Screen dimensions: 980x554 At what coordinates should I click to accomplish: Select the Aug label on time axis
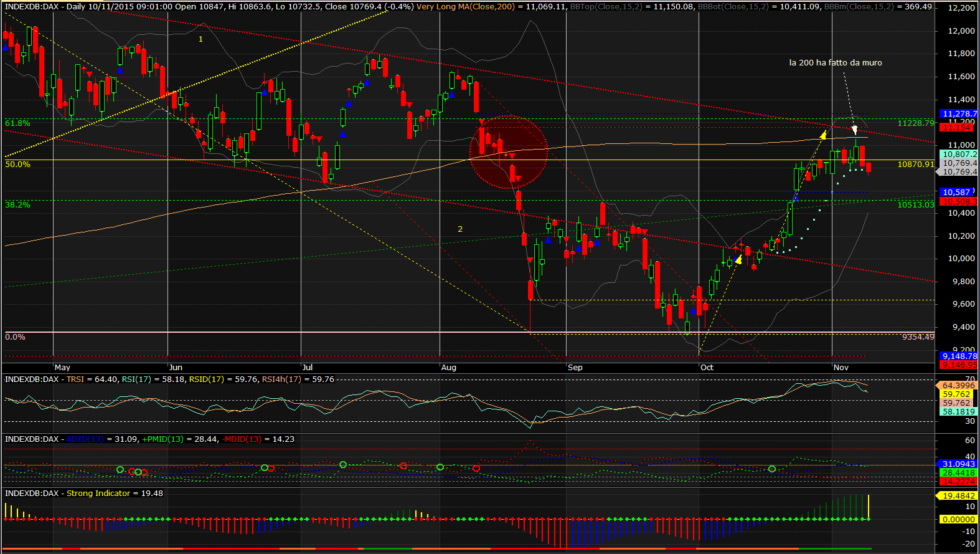coord(449,368)
